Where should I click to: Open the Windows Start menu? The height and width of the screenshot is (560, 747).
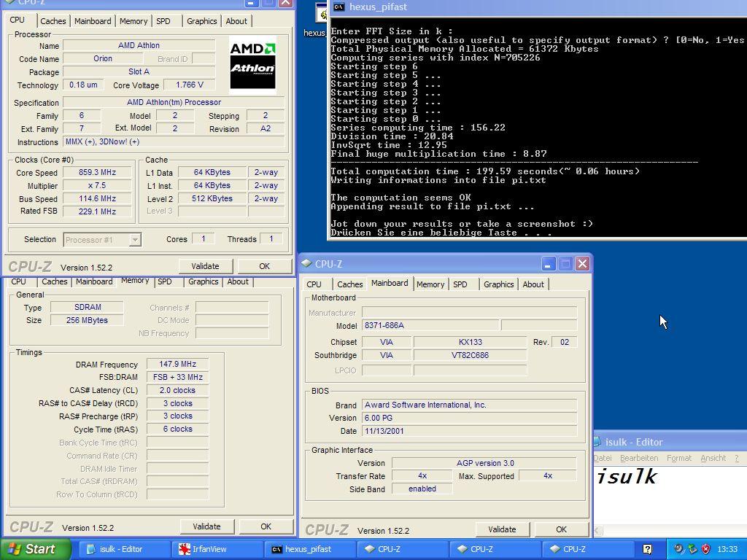[x=35, y=549]
